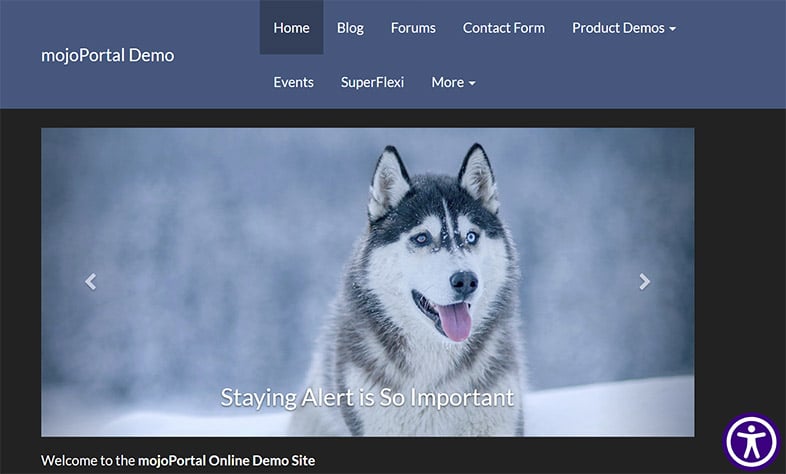Open the Contact Form page
Viewport: 786px width, 474px height.
point(503,28)
